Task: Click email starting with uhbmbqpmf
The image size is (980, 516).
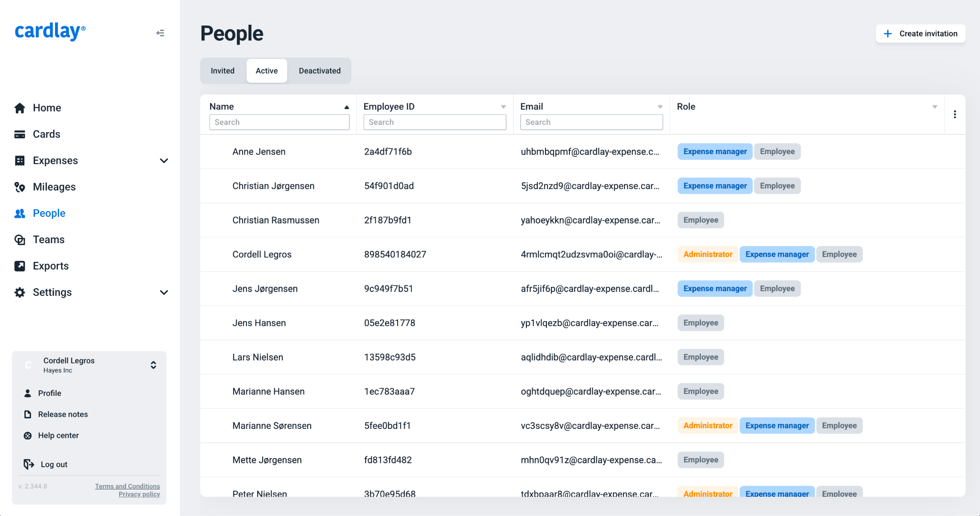Action: (x=590, y=152)
